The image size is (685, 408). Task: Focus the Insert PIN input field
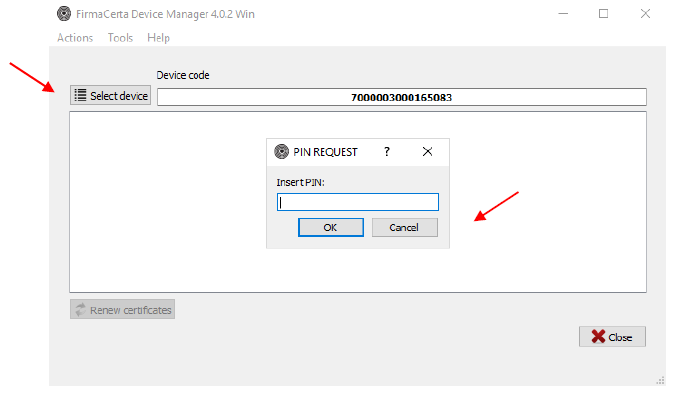point(357,202)
